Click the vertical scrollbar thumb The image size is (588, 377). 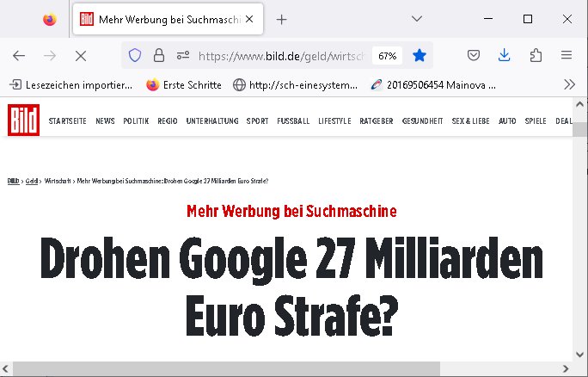579,130
